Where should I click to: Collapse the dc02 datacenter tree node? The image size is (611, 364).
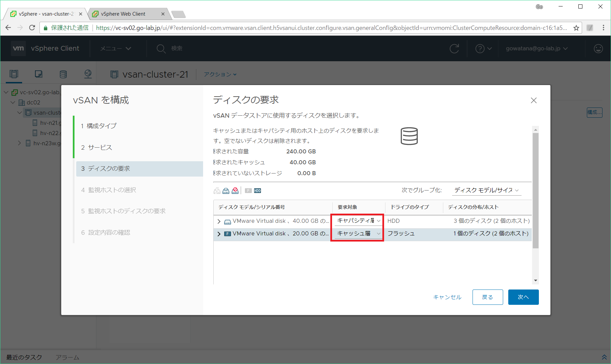coord(13,102)
